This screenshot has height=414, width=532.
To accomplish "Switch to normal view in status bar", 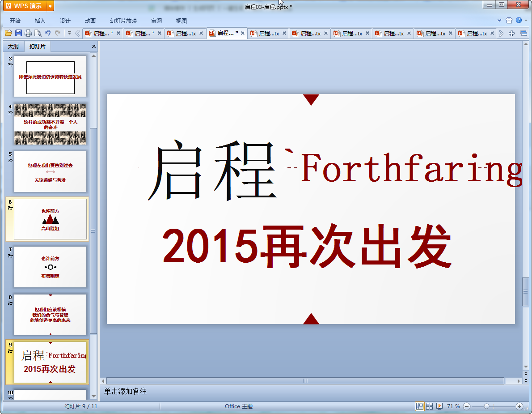I will click(x=420, y=406).
